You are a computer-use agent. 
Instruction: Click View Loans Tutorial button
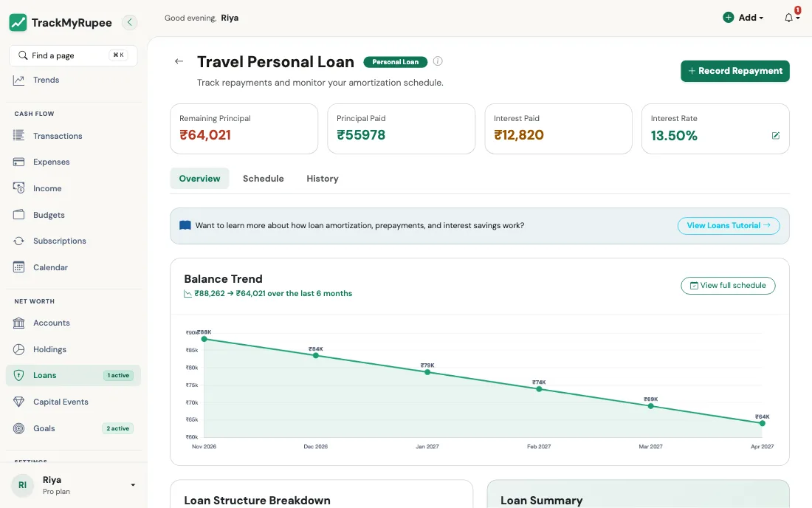tap(728, 226)
